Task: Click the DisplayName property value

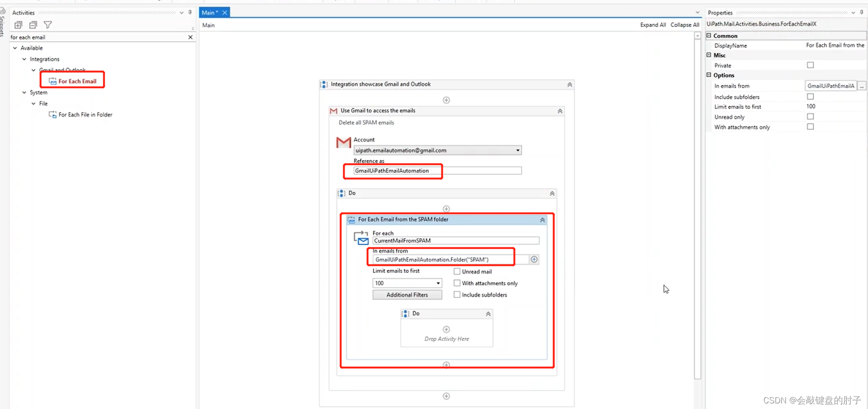Action: coord(835,45)
